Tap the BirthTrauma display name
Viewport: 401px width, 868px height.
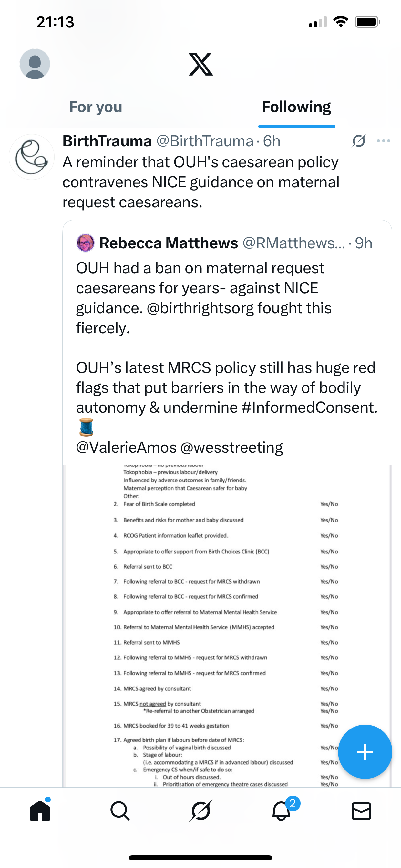pos(107,141)
